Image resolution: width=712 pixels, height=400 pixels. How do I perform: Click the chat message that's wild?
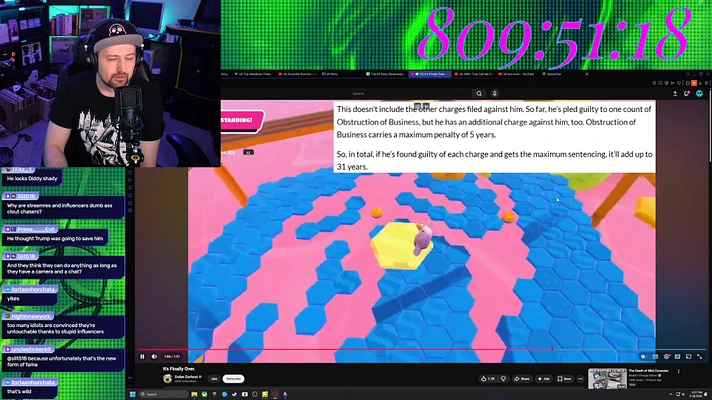(x=19, y=391)
